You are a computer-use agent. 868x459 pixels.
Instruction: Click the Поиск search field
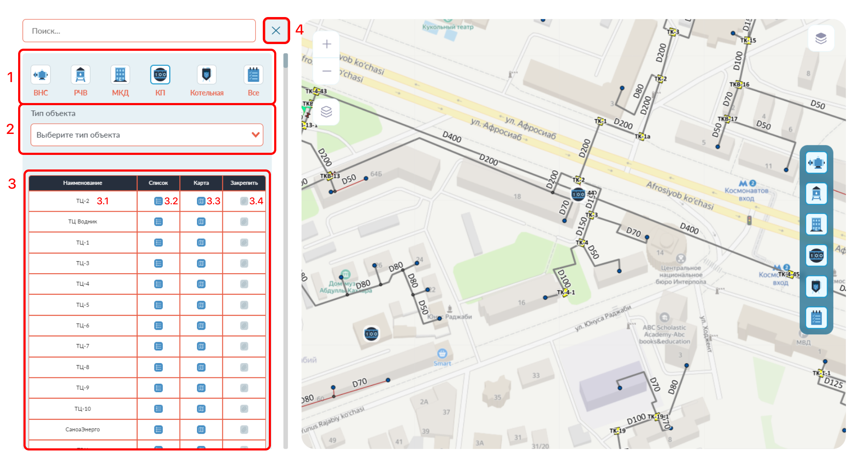point(139,31)
